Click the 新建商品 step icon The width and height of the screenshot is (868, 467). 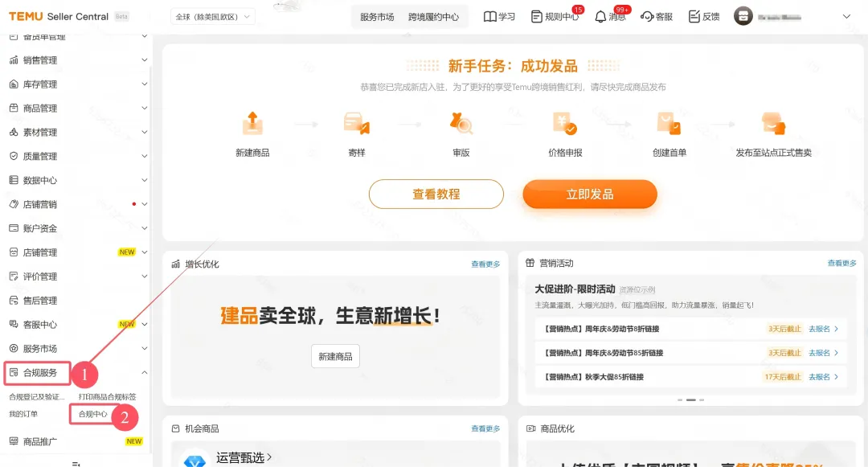tap(252, 124)
